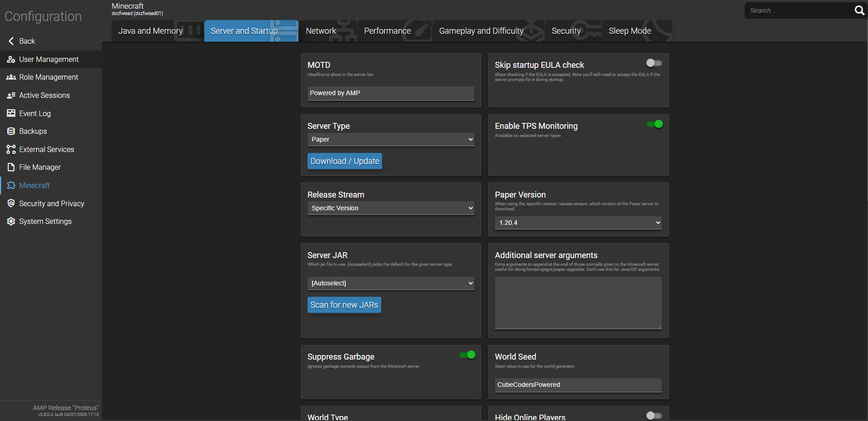Open Security and Privacy settings
868x421 pixels.
click(x=51, y=203)
